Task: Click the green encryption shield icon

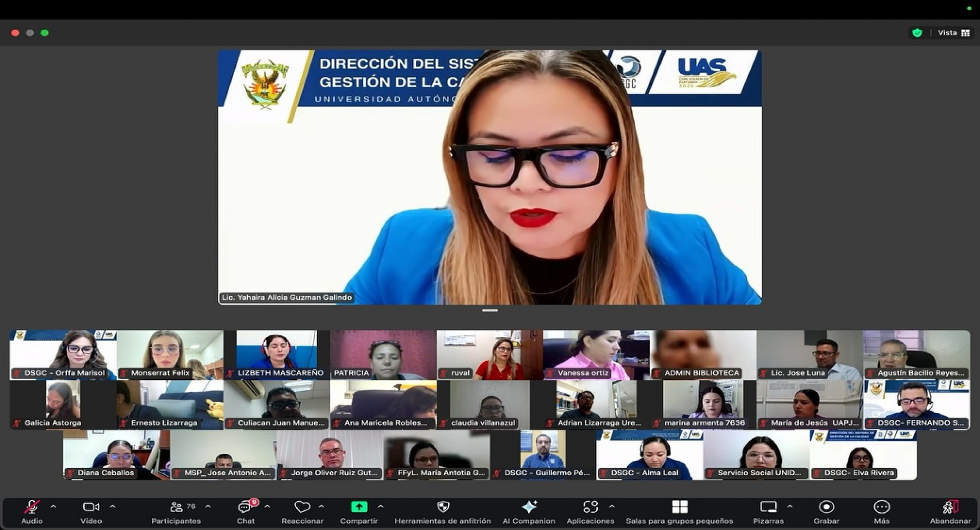Action: [917, 33]
